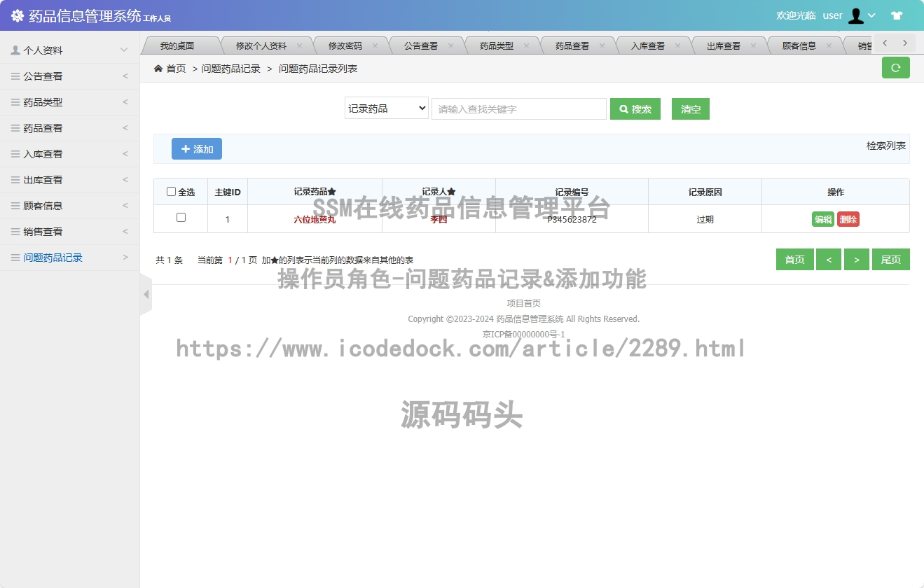Go to previous page with < button
The image size is (924, 588).
[829, 259]
